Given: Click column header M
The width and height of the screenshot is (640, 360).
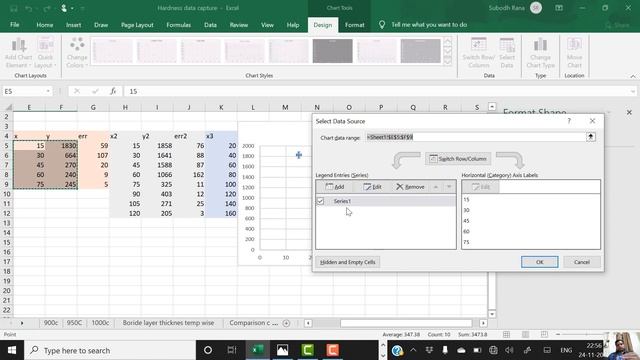Looking at the screenshot, I should [x=285, y=107].
